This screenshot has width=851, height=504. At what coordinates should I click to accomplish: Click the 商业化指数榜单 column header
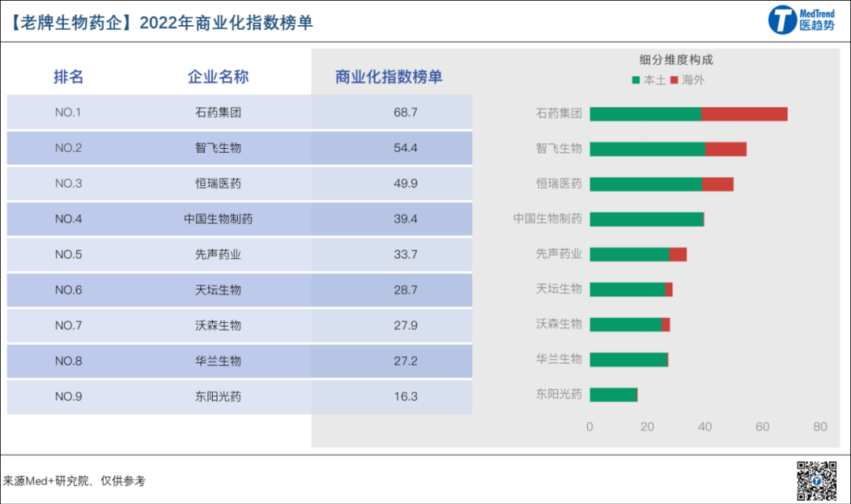(388, 76)
